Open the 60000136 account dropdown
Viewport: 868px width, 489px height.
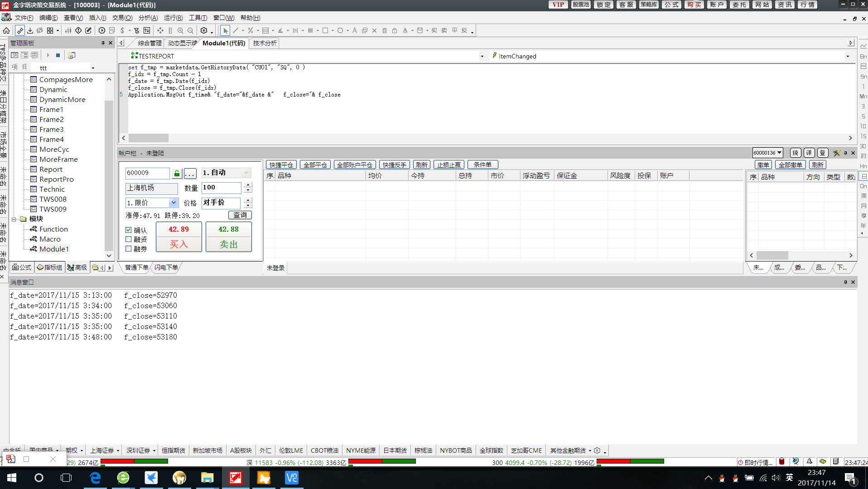coord(779,153)
